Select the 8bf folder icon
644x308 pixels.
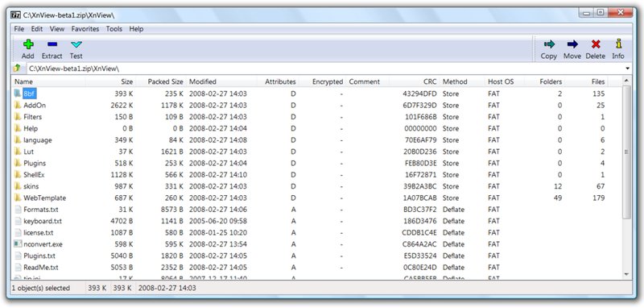tap(17, 94)
